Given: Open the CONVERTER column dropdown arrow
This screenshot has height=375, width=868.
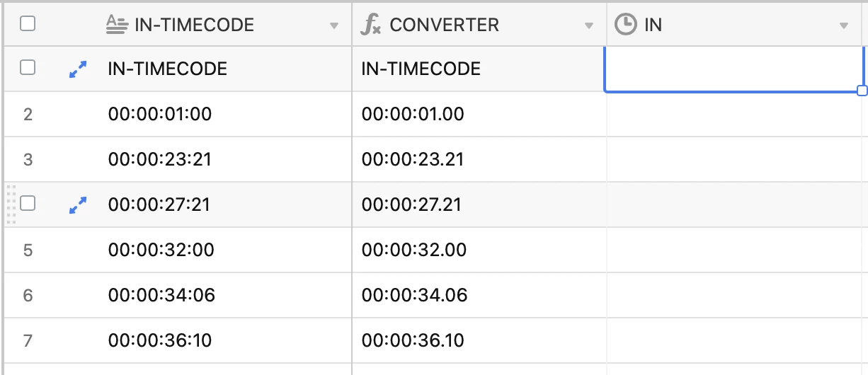Looking at the screenshot, I should point(588,26).
